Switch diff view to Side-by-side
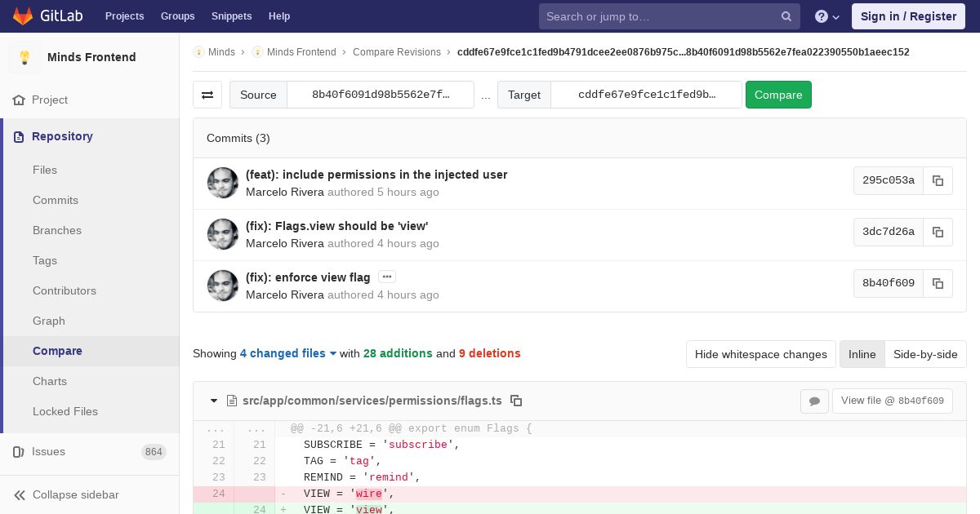 coord(924,354)
